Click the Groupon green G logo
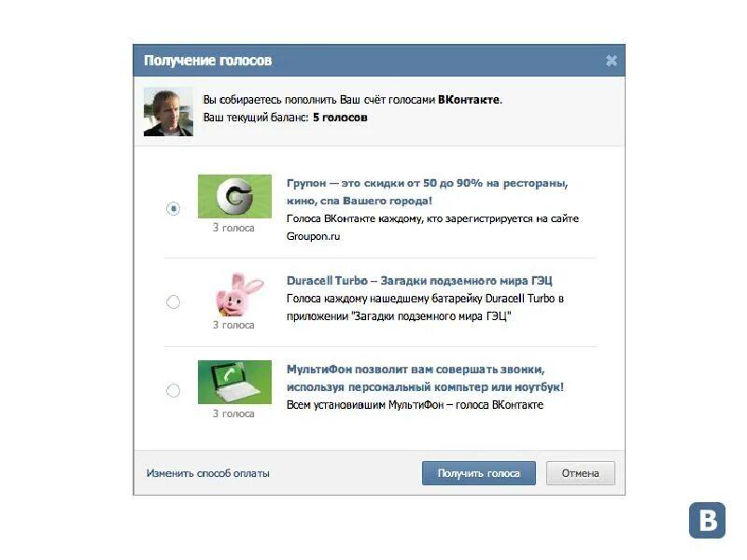This screenshot has width=747, height=560. pos(234,196)
